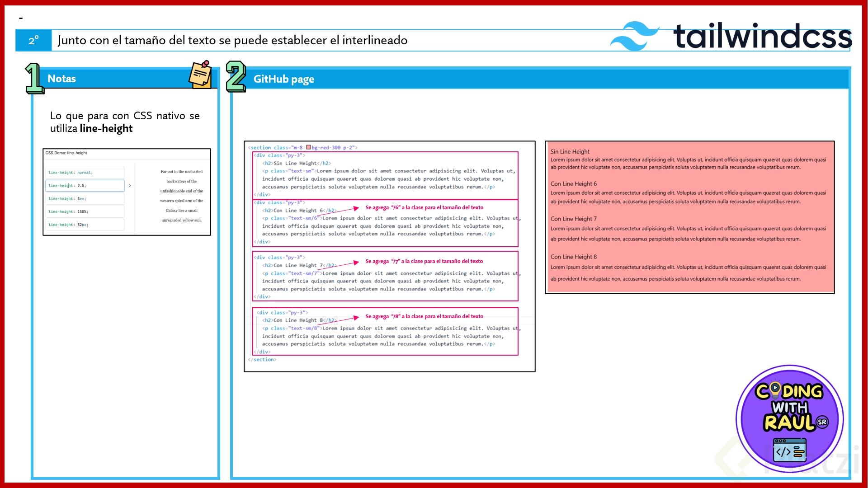The width and height of the screenshot is (868, 488).
Task: Click inside the line-height: 2.5 field
Action: click(85, 186)
